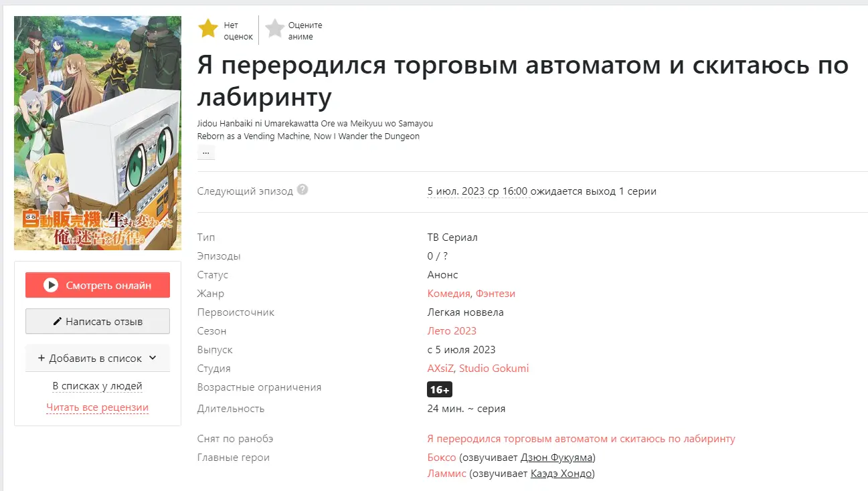Screen dimensions: 868x491
Task: Expand alternative titles with the ellipsis button
Action: [x=206, y=152]
